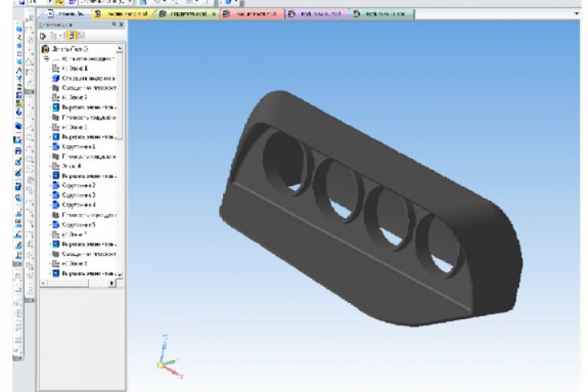Switch to the pink document tab
The image size is (588, 392).
coord(252,14)
